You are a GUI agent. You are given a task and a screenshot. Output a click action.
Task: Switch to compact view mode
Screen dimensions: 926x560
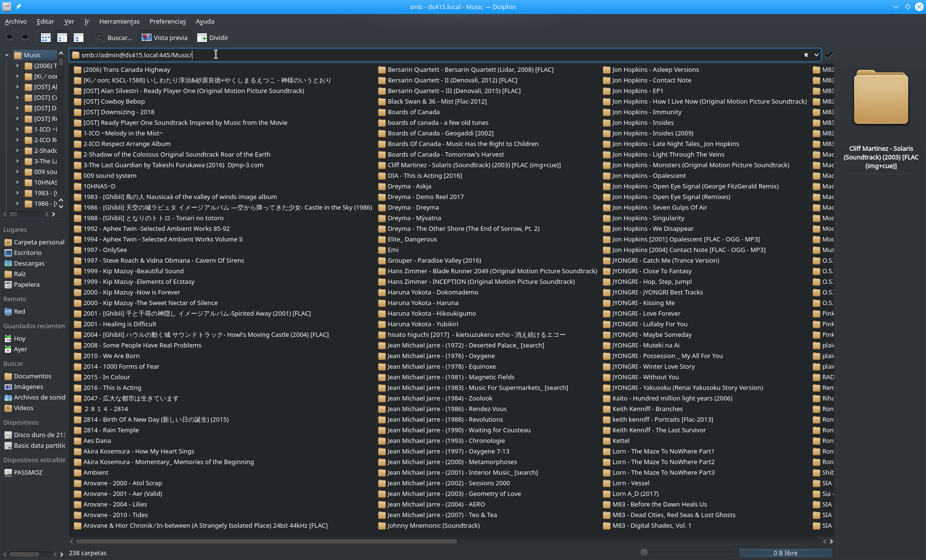[x=62, y=37]
